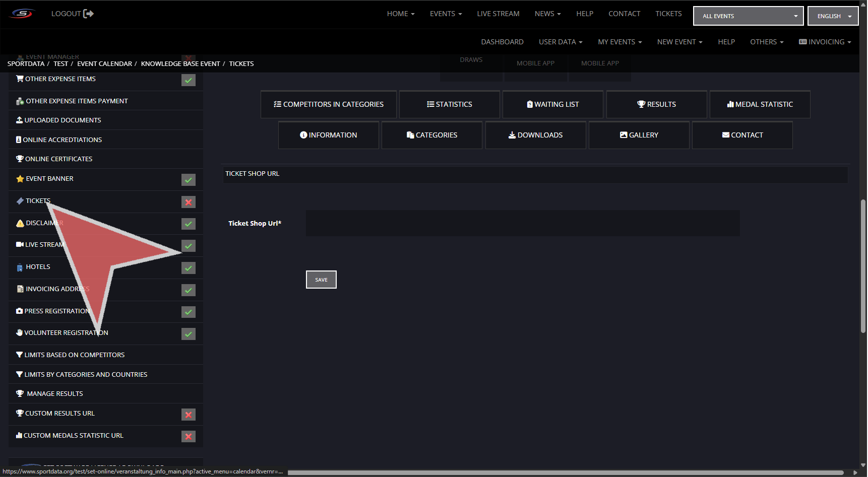Click the Ticket Shop Url input field
The height and width of the screenshot is (477, 868).
pyautogui.click(x=522, y=223)
